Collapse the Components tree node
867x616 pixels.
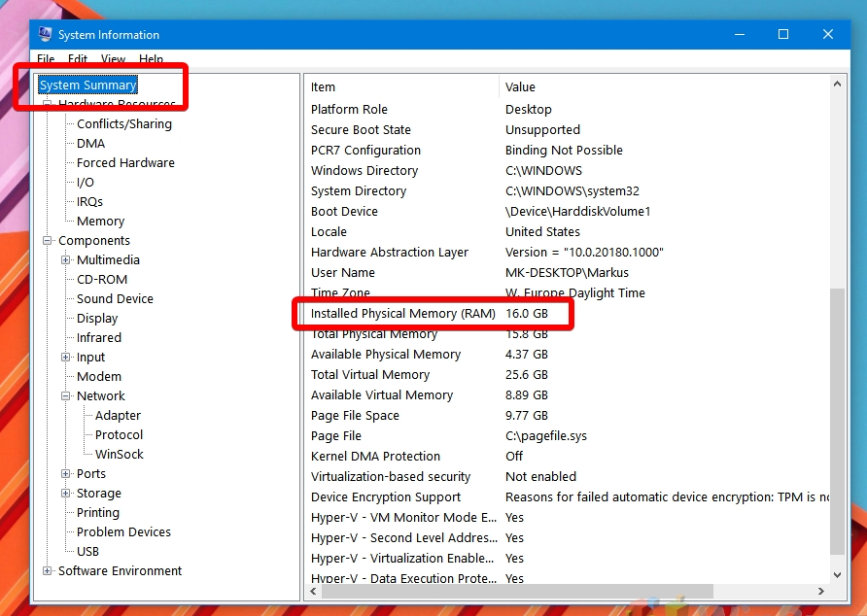(47, 241)
